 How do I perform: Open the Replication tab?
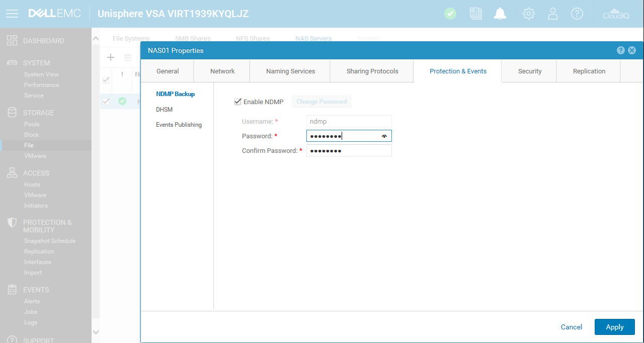pyautogui.click(x=589, y=71)
